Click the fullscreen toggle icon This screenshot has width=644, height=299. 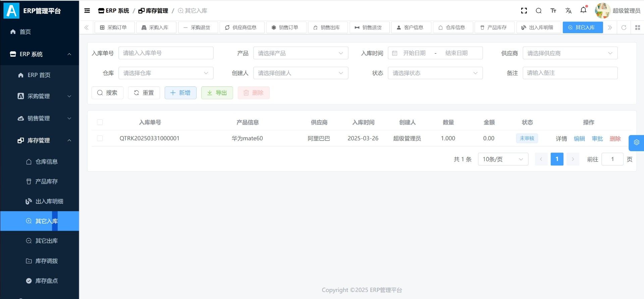pos(524,11)
